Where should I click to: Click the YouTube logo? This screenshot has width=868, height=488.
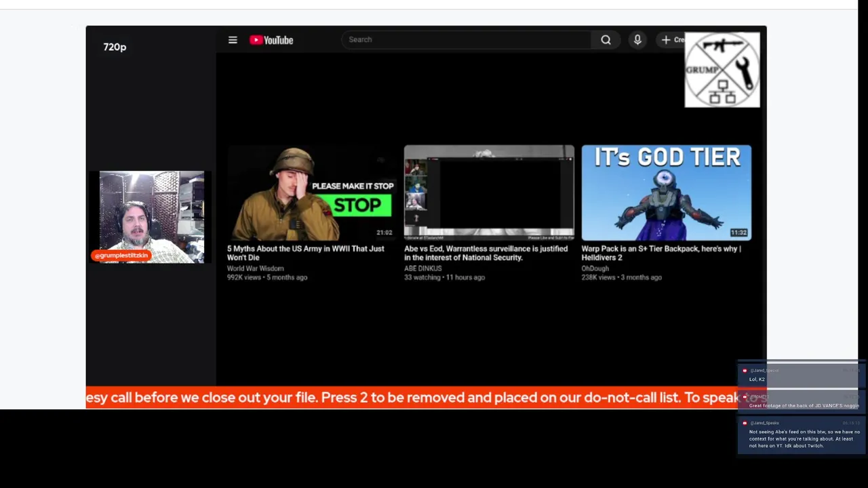[271, 40]
